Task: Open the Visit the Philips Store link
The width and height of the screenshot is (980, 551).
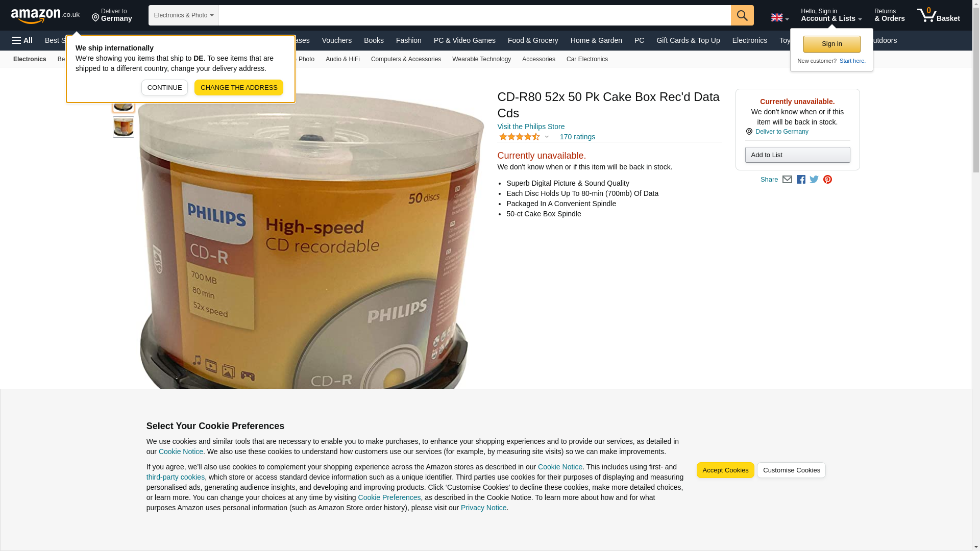Action: coord(530,127)
